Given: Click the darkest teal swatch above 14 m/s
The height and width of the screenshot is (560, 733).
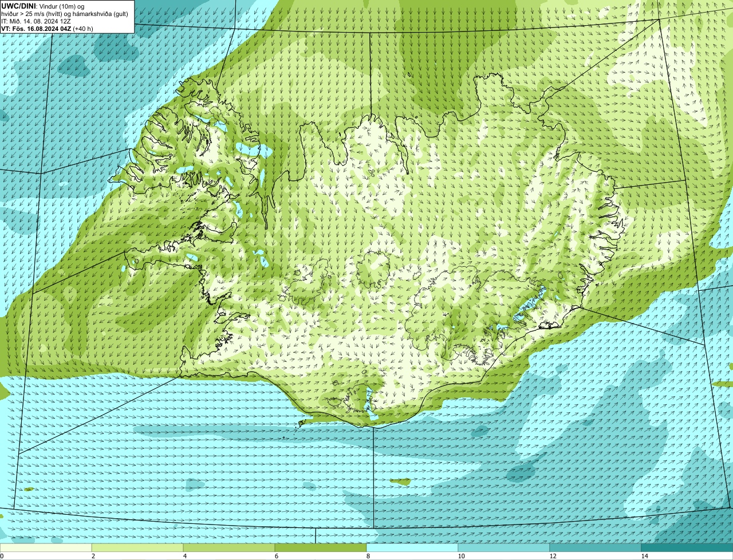Looking at the screenshot, I should pyautogui.click(x=687, y=547).
